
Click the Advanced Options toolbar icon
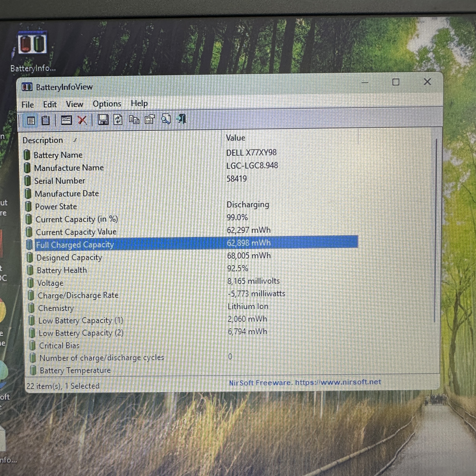coord(66,120)
